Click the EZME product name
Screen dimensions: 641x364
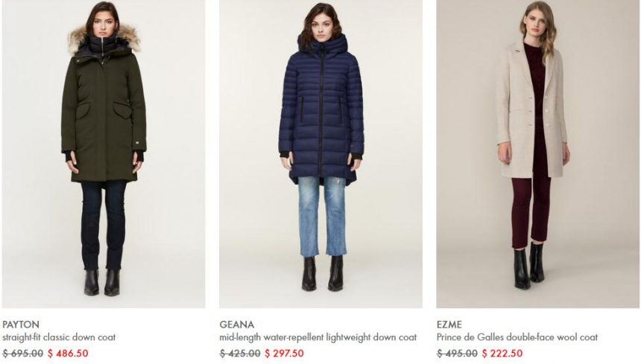click(449, 325)
